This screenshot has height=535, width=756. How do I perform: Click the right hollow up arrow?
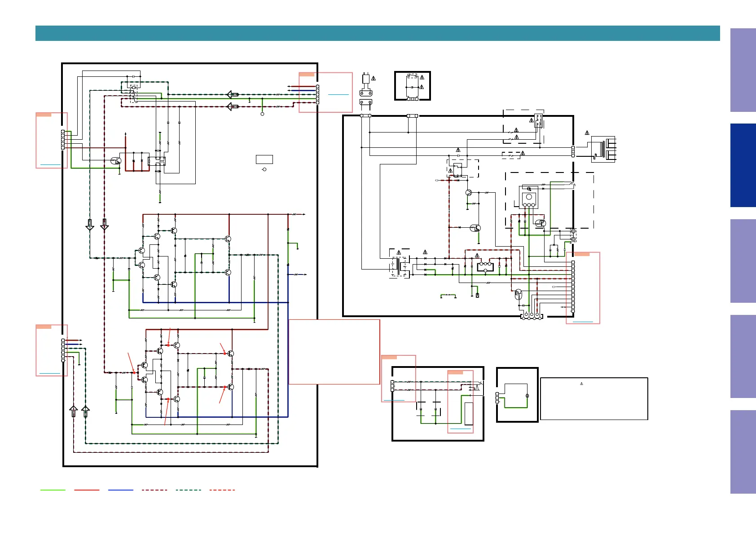pyautogui.click(x=86, y=411)
